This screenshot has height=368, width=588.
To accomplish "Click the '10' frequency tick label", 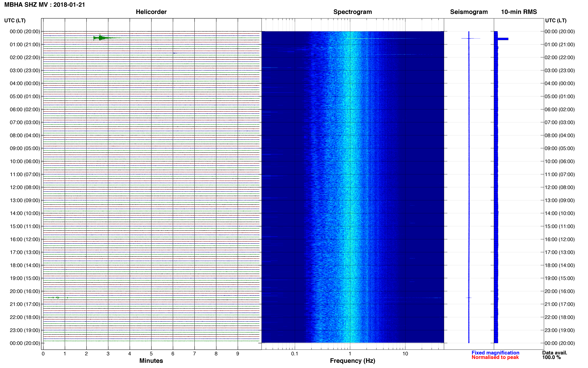I will [x=405, y=354].
